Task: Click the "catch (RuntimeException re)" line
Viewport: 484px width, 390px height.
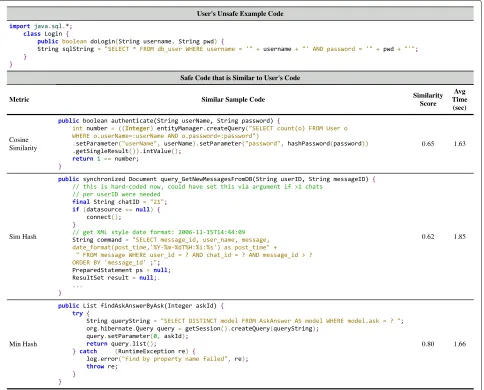Action: (x=134, y=351)
